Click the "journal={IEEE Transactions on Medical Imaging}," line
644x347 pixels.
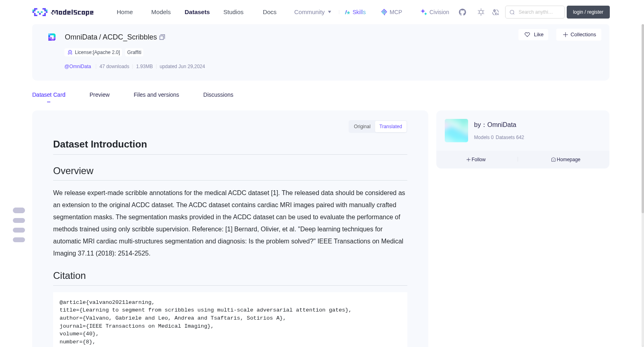(136, 326)
